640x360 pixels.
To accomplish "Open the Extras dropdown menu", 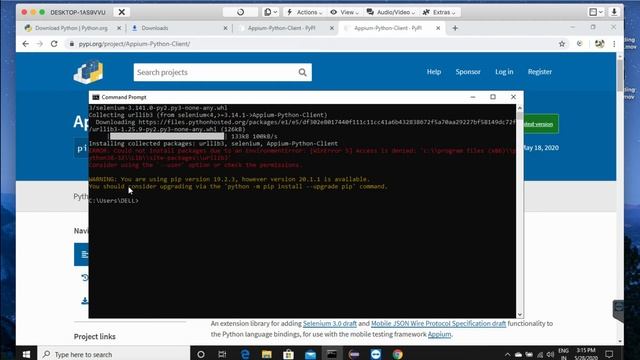I will (x=439, y=12).
